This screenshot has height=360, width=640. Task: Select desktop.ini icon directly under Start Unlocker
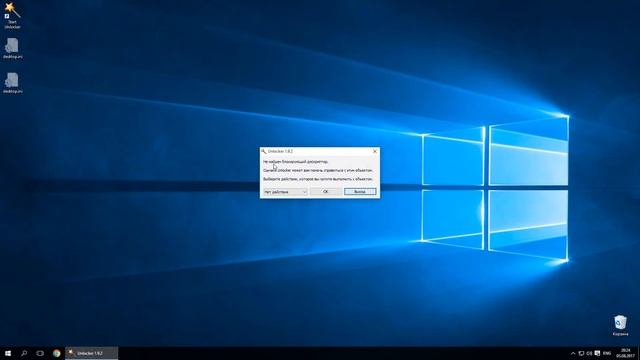click(12, 48)
